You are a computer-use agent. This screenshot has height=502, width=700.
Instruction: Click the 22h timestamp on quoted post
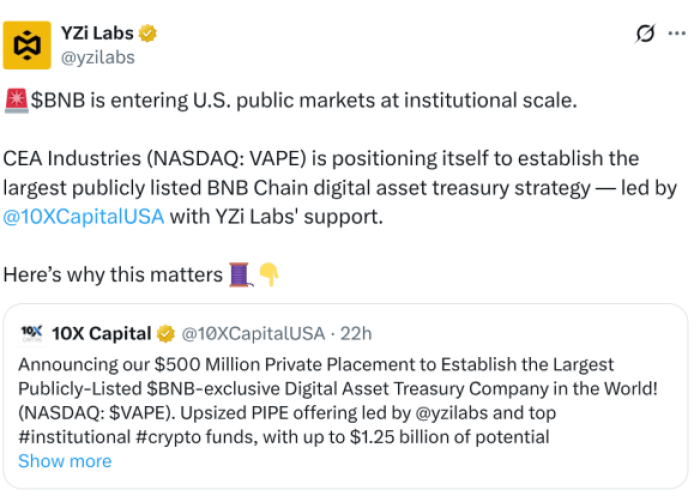click(x=355, y=333)
